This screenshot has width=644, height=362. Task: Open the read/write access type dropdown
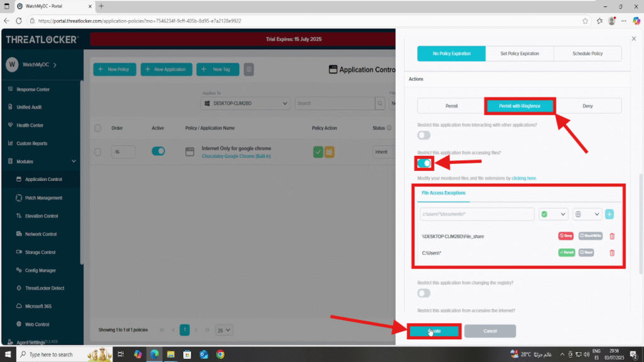587,214
